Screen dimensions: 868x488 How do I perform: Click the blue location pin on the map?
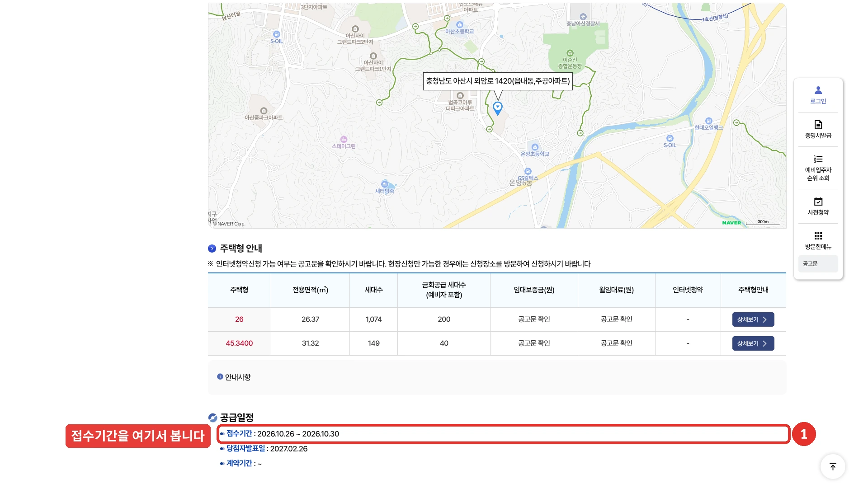[498, 108]
